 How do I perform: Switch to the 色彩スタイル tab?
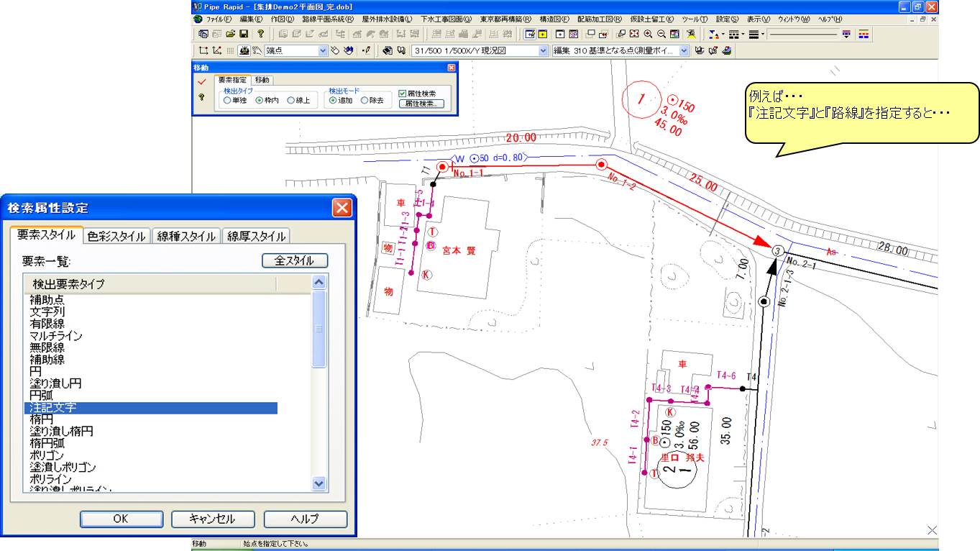point(116,236)
